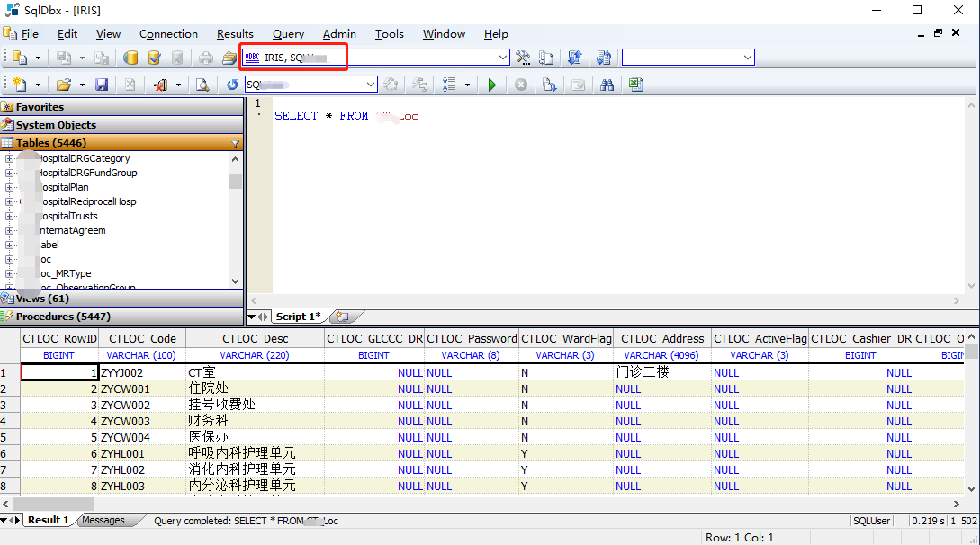
Task: Click the cell 财务科
Action: pos(255,421)
